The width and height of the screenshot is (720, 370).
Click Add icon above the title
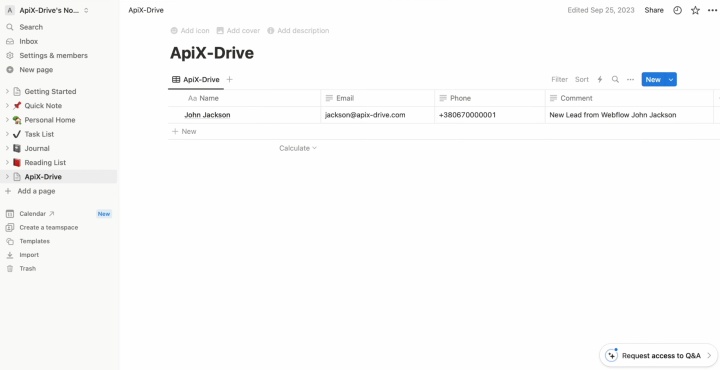[190, 31]
